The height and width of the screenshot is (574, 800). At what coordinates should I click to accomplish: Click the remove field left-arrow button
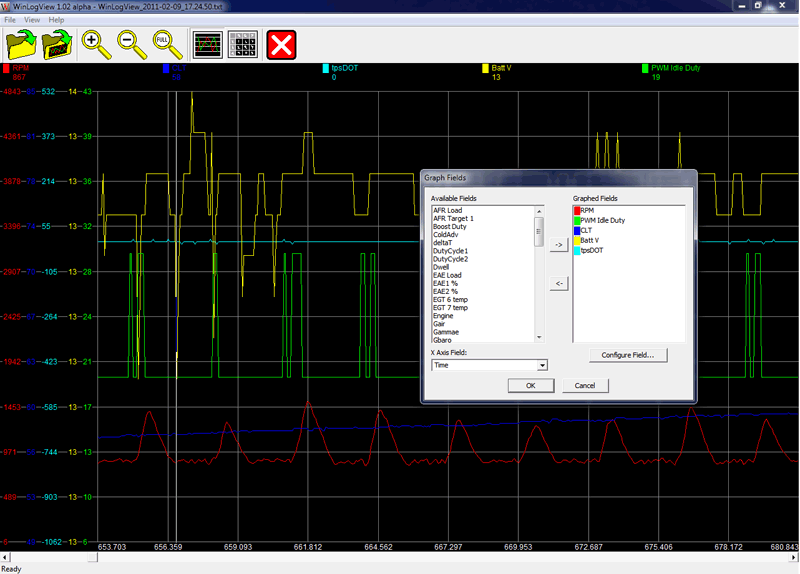click(560, 283)
